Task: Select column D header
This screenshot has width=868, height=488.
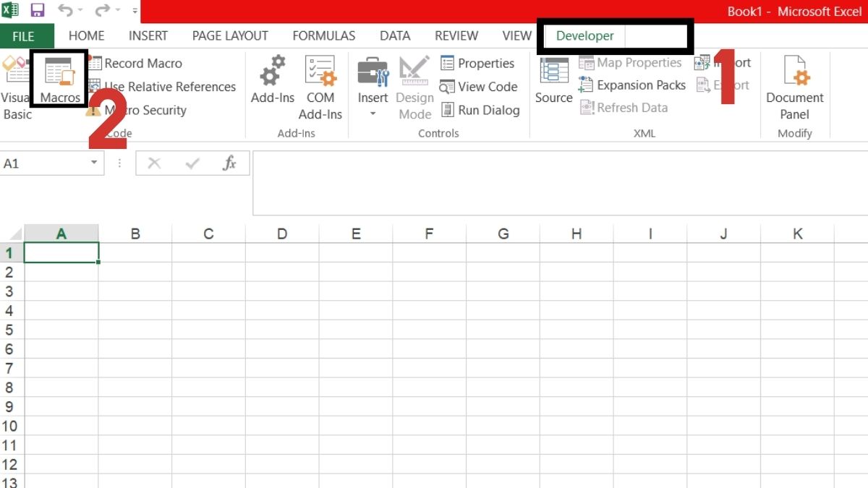Action: click(x=282, y=234)
